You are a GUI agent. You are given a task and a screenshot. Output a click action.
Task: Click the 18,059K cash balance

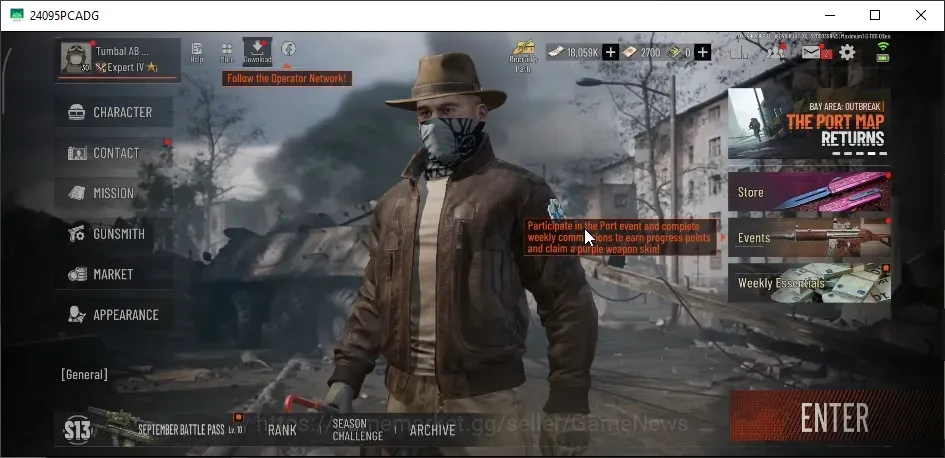click(x=582, y=52)
